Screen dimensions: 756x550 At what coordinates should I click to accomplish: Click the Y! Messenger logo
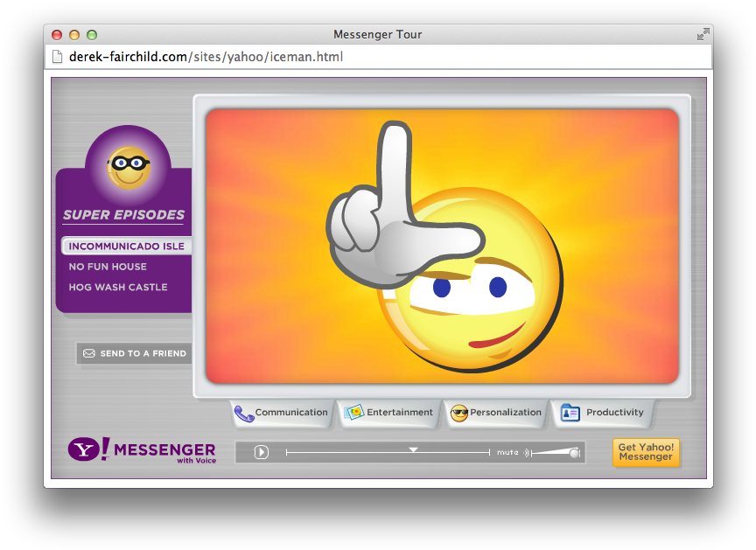(141, 450)
